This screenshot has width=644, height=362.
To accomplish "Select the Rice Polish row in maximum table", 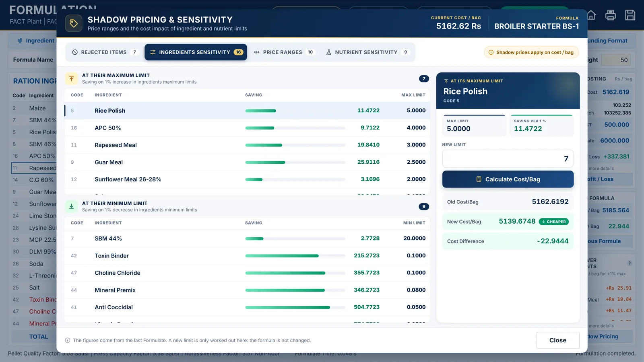I will pos(247,111).
